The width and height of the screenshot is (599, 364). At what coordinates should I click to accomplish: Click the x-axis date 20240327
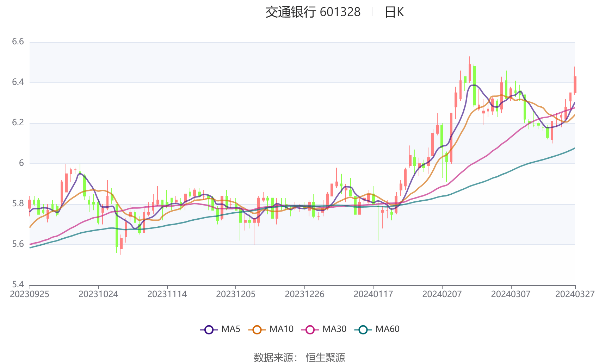[x=575, y=294]
